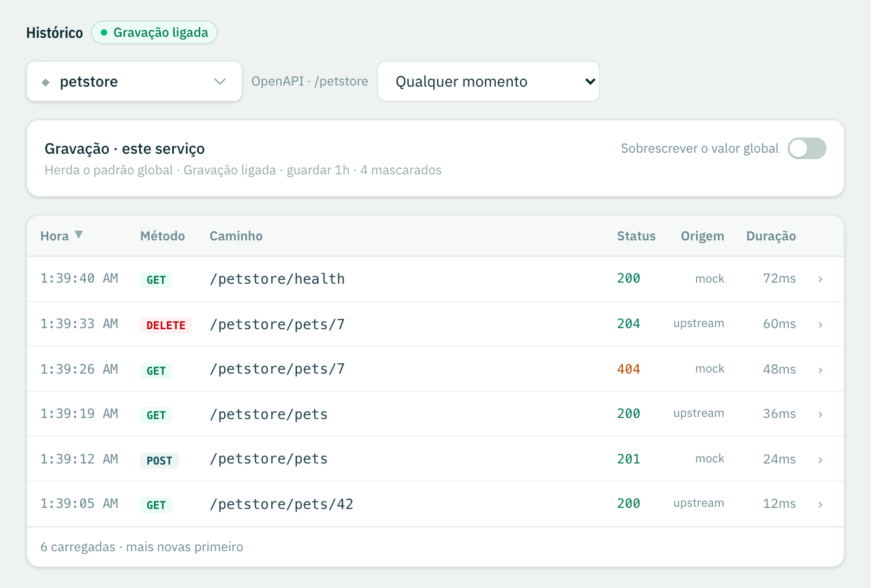The image size is (871, 588).
Task: Click the Hora sort arrow icon
Action: click(79, 235)
